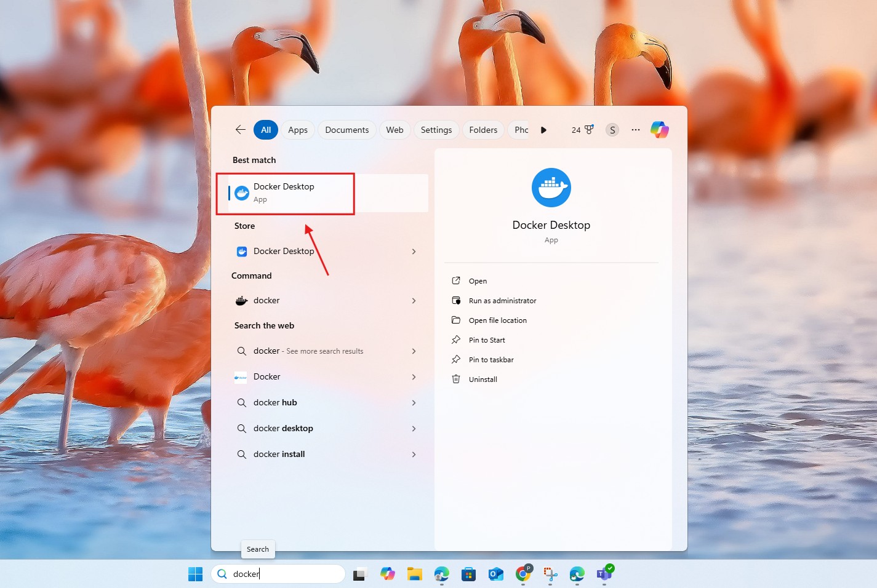Image resolution: width=877 pixels, height=588 pixels.
Task: Open Outlook from the taskbar
Action: 495,574
